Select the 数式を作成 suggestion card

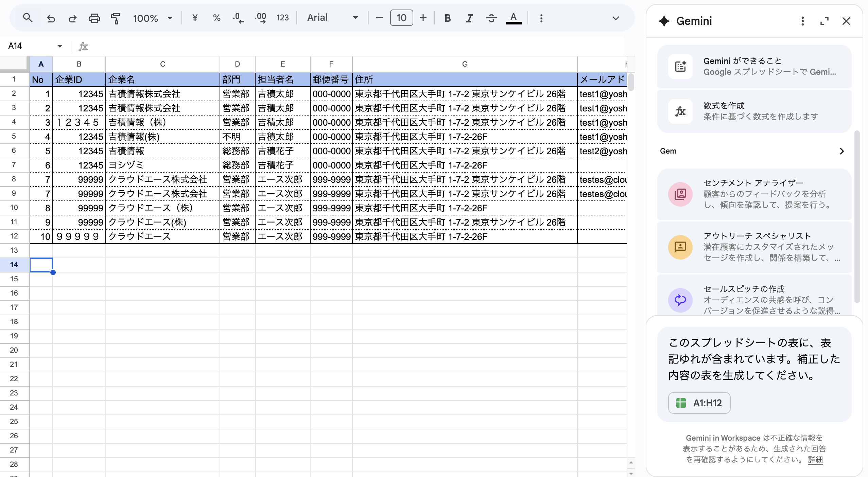click(x=754, y=111)
